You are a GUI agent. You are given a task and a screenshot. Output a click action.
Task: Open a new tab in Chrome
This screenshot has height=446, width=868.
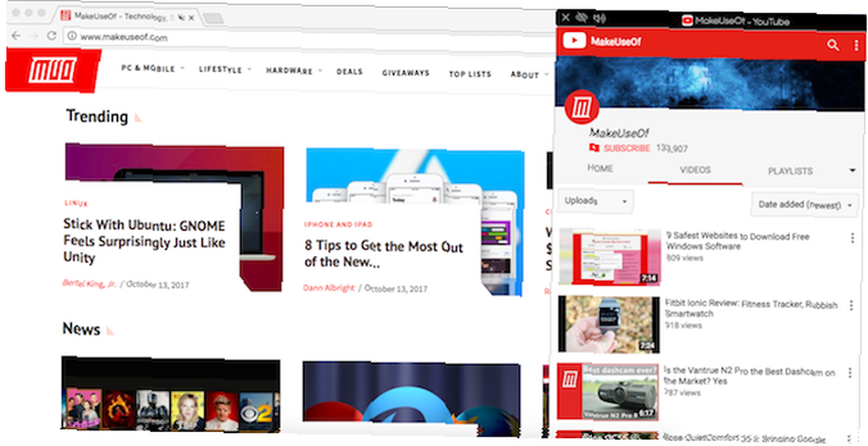click(x=214, y=18)
